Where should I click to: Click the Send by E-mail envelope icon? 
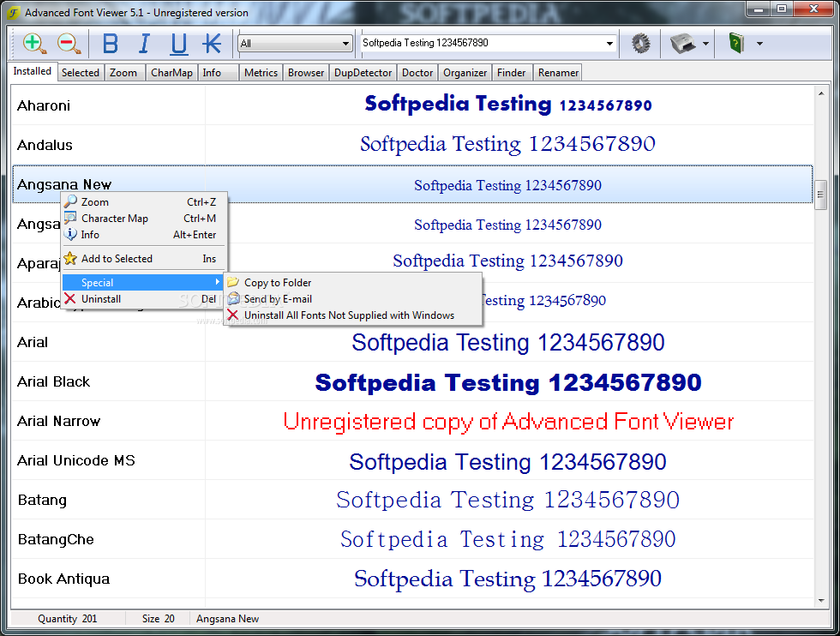coord(233,298)
